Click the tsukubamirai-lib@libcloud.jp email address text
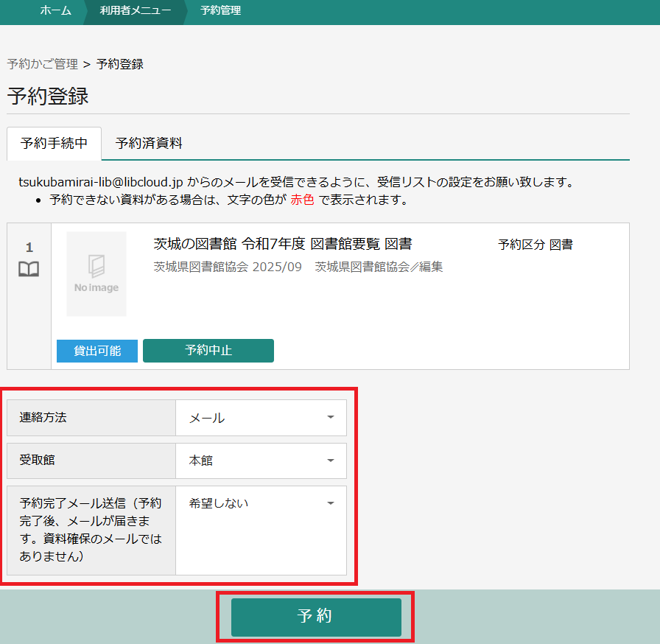Image resolution: width=660 pixels, height=644 pixels. [x=101, y=182]
